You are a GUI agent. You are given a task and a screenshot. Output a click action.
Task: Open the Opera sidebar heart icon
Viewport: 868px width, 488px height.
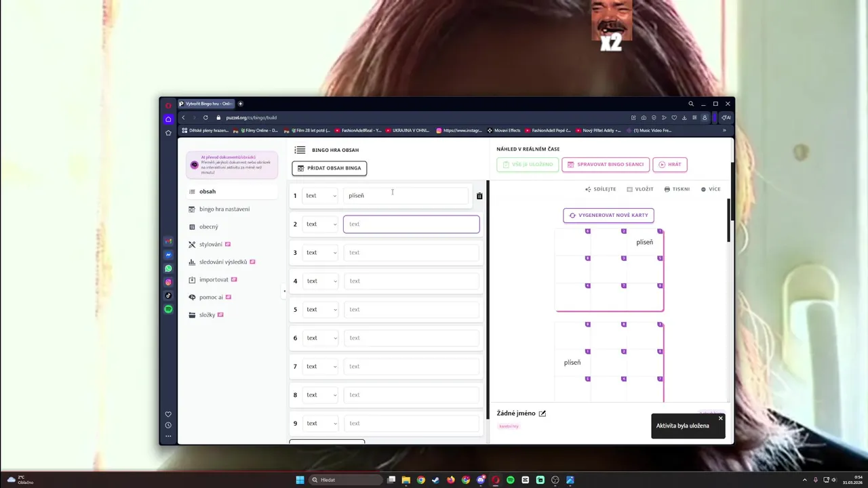point(168,414)
